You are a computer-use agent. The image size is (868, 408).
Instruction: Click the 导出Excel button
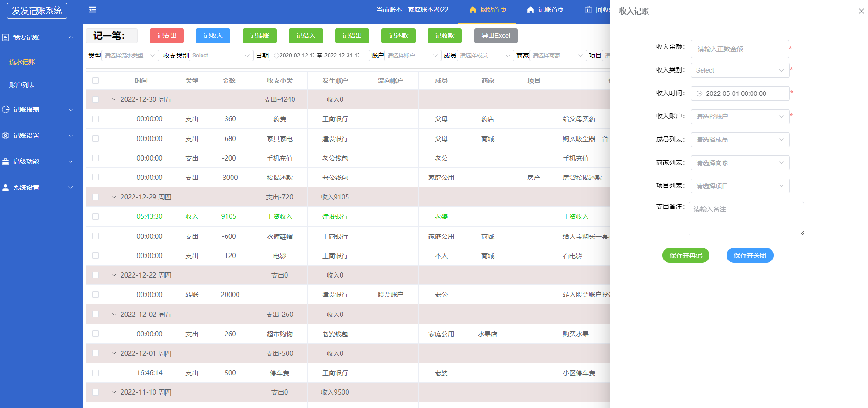pyautogui.click(x=496, y=36)
